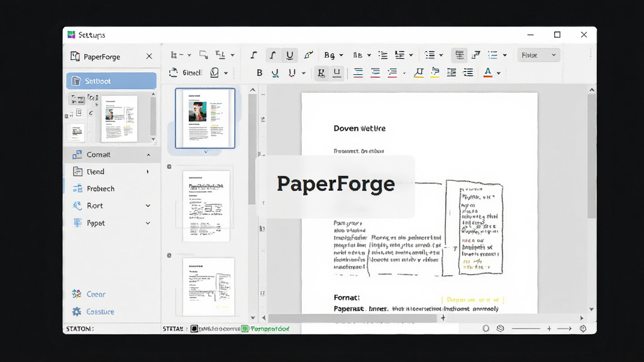This screenshot has width=644, height=362.
Task: Click the Coasture gear icon
Action: [x=77, y=312]
